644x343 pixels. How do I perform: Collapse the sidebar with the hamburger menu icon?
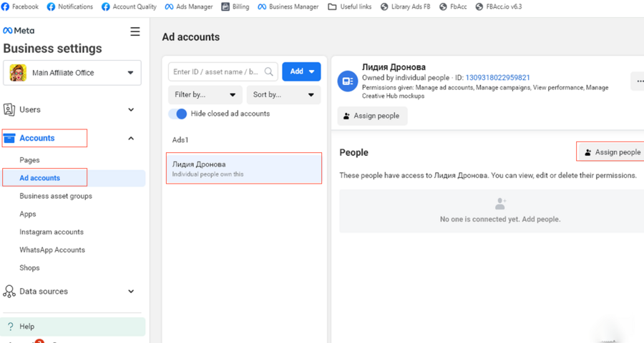(x=135, y=31)
